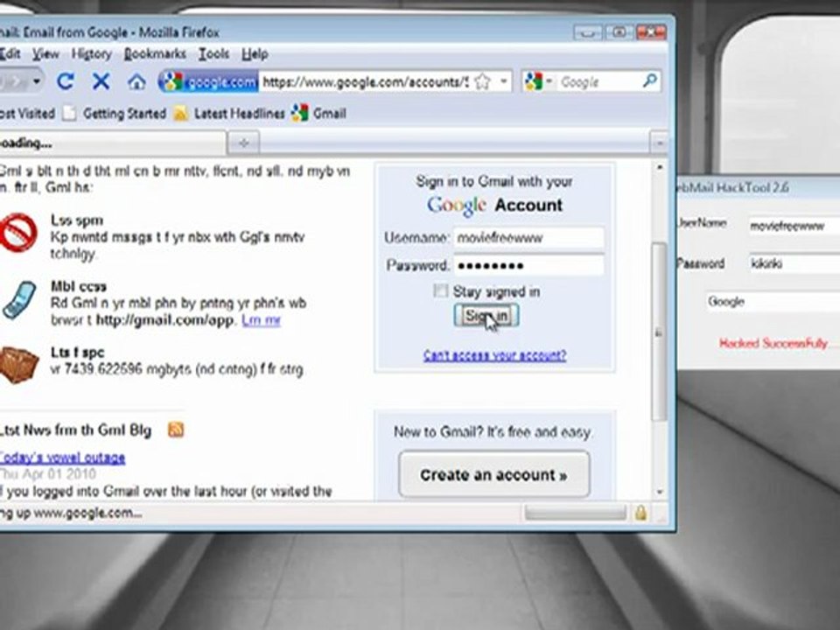The image size is (840, 630).
Task: Open the View menu
Action: tap(45, 54)
